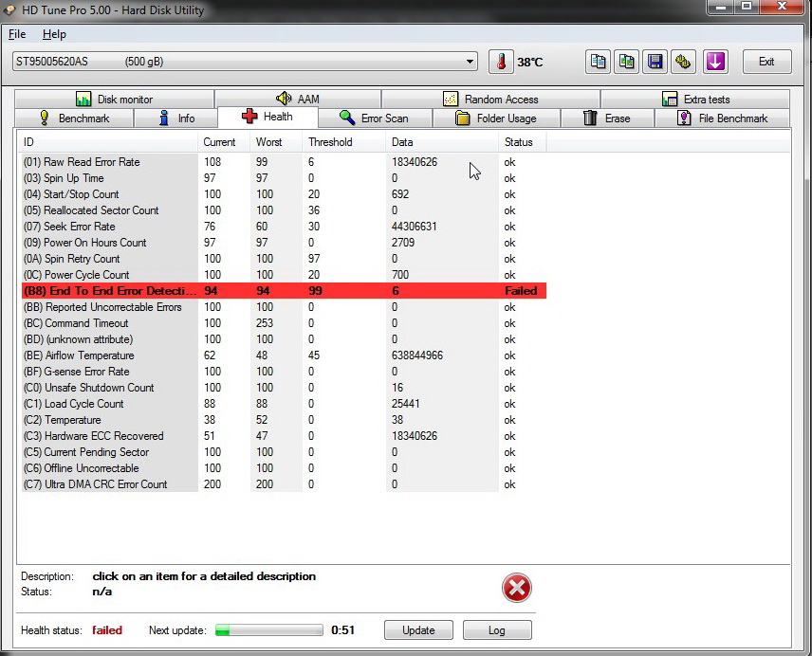Select the Load Cycle Count attribute

284,404
